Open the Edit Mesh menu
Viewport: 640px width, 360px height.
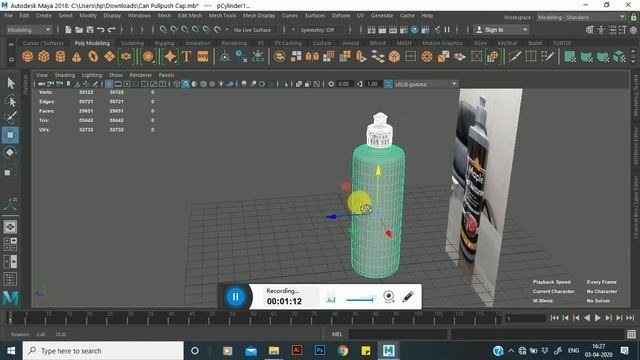click(190, 16)
